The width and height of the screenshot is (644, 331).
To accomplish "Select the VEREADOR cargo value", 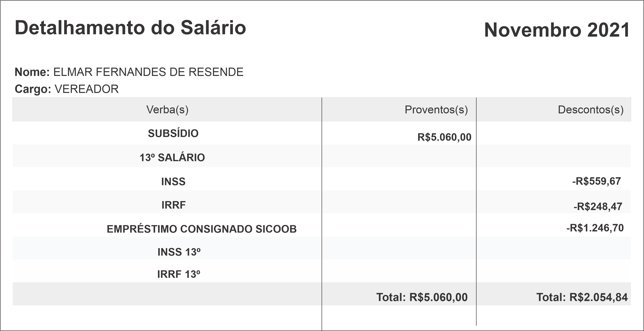I will pyautogui.click(x=86, y=89).
